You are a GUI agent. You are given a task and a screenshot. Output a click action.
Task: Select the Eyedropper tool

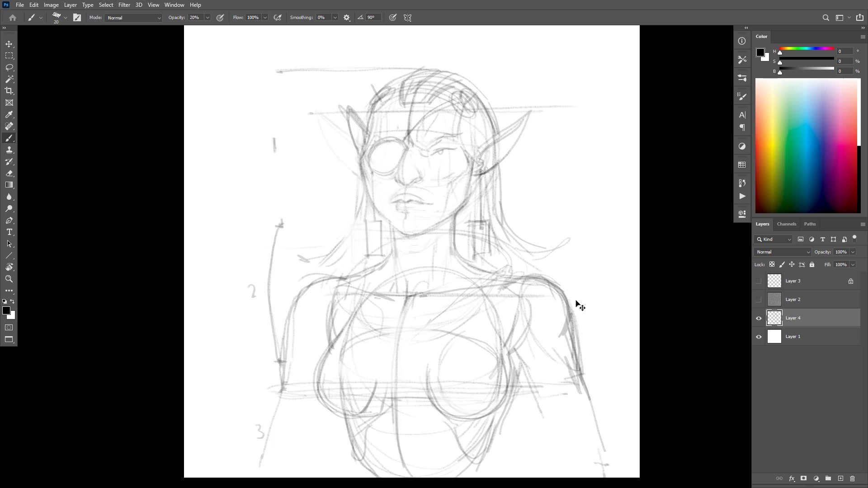(x=9, y=115)
